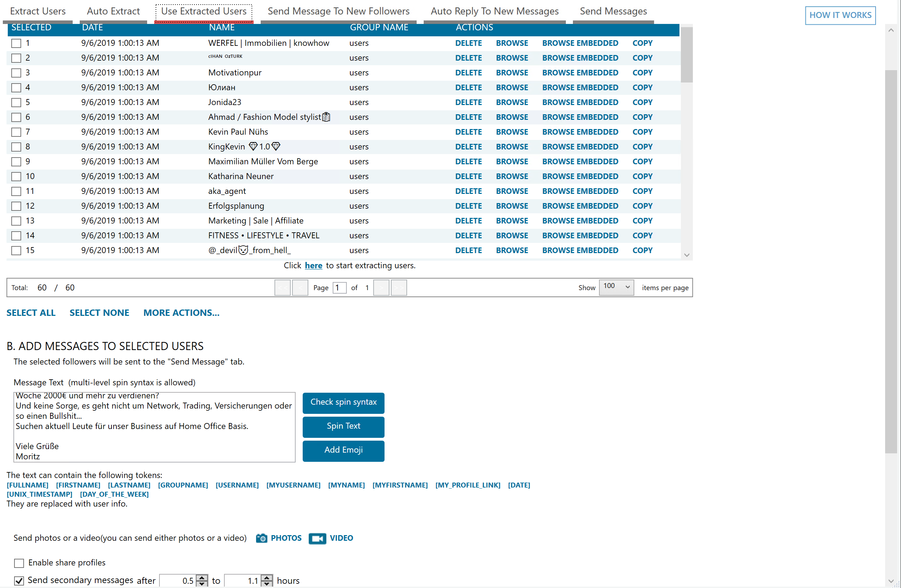This screenshot has height=588, width=901.
Task: Go to first page arrow button
Action: [x=283, y=288]
